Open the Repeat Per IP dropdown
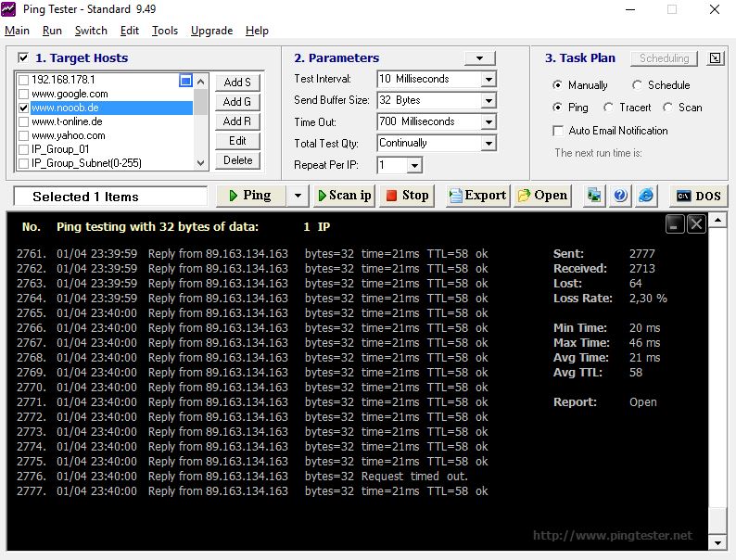The width and height of the screenshot is (736, 560). point(414,165)
